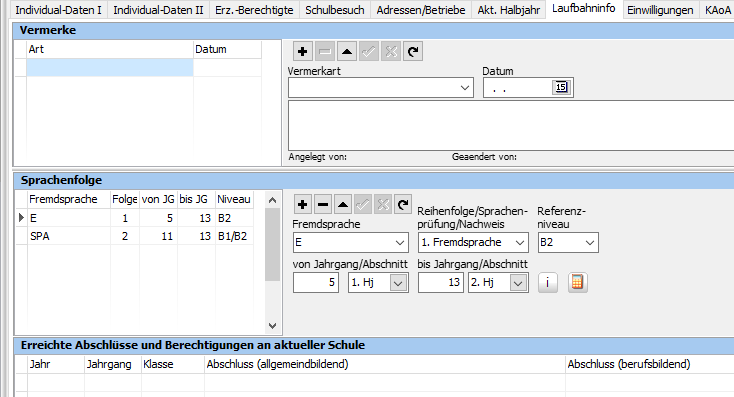The width and height of the screenshot is (734, 397).
Task: Click the calculator icon in Sprachenfolge
Action: (578, 283)
